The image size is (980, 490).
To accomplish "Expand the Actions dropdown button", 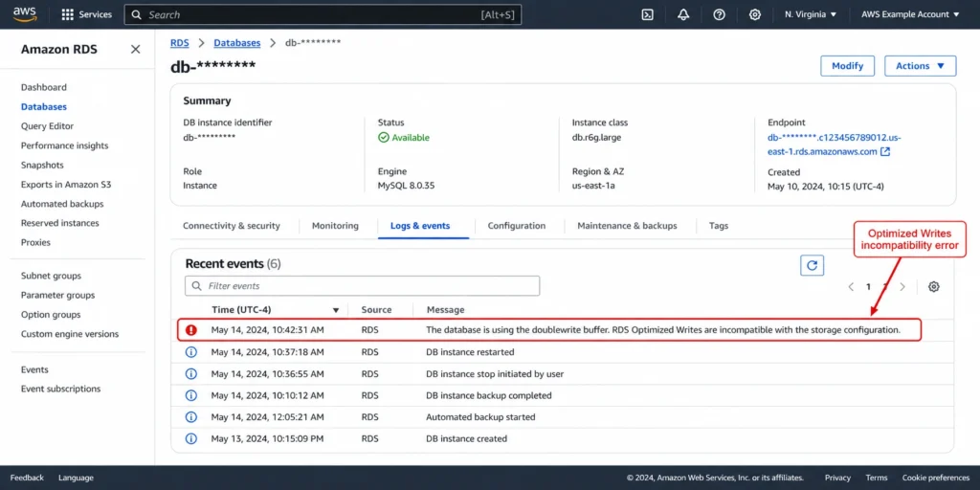I will click(920, 66).
